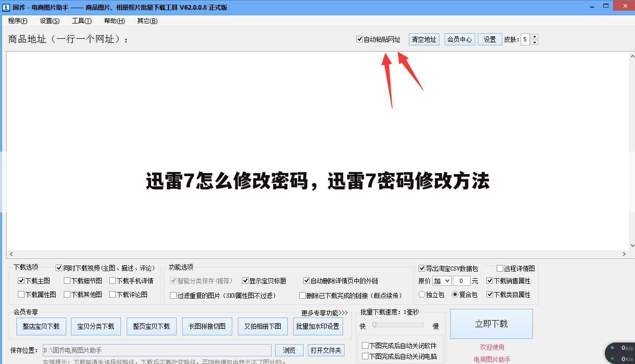Viewport: 635px width, 364px height.
Task: Maximize the window
Action: (x=606, y=7)
